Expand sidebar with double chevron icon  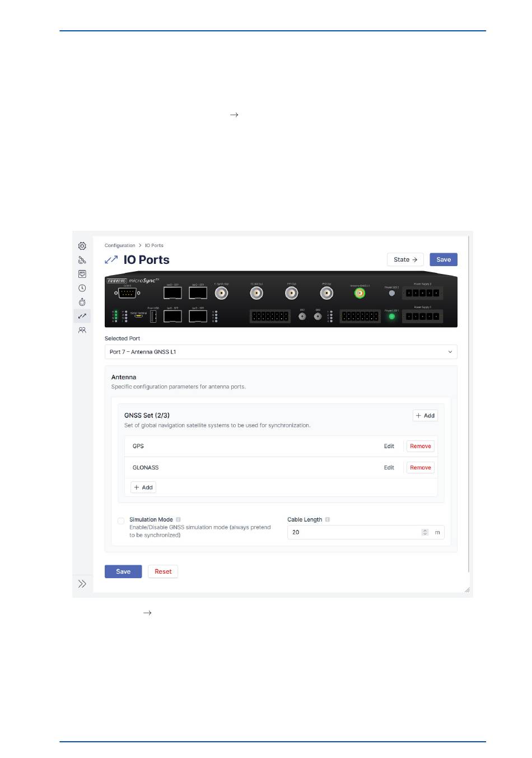82,584
